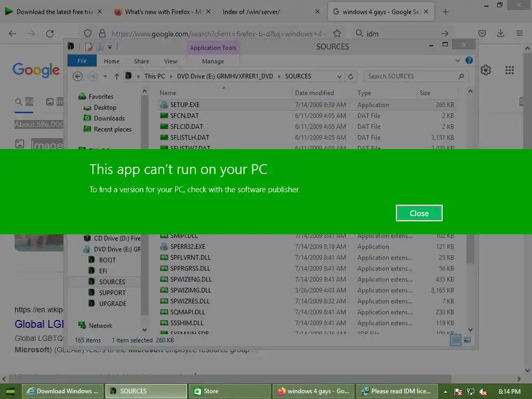Bookmark page with Firefox star icon
Image resolution: width=532 pixels, height=399 pixels.
point(337,33)
